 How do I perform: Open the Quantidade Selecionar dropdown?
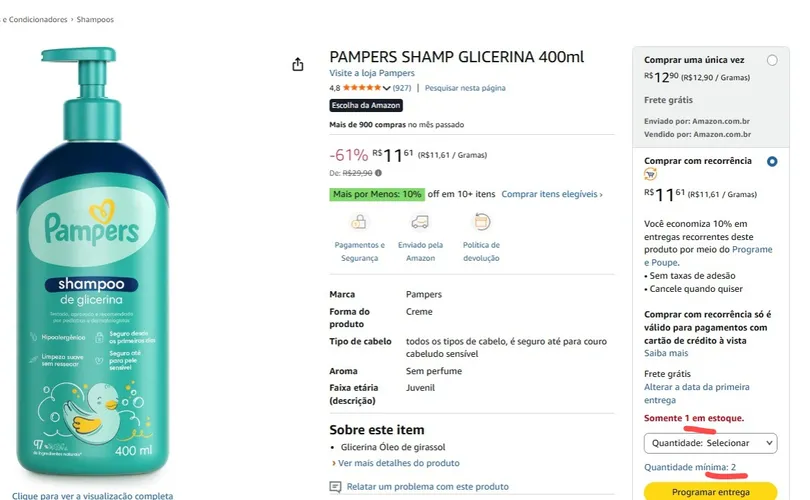tap(710, 443)
